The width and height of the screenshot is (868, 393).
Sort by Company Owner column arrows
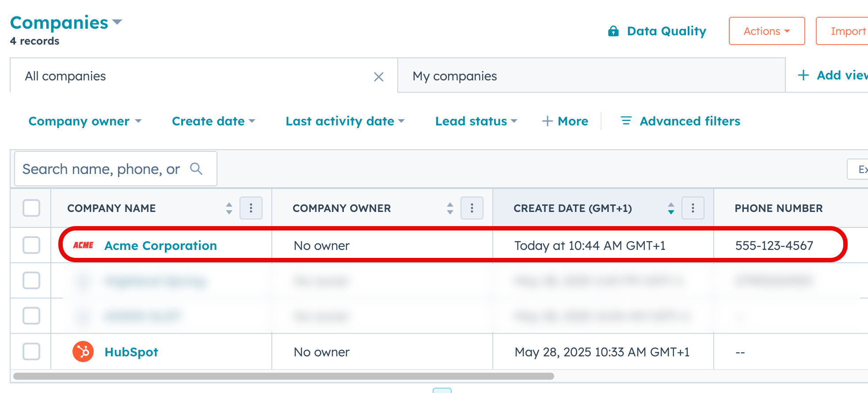[x=450, y=208]
